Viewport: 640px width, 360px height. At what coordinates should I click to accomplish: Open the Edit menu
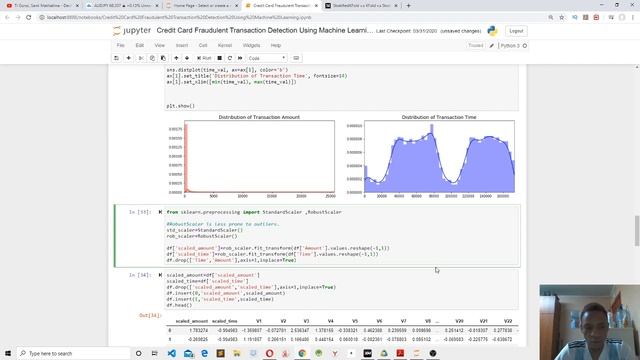[x=140, y=45]
